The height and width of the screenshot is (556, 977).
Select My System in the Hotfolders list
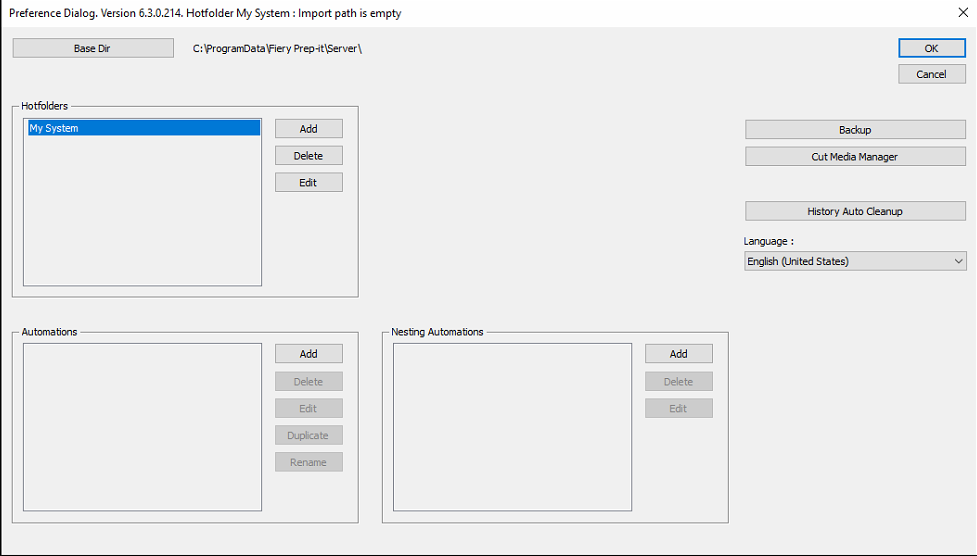tap(142, 128)
